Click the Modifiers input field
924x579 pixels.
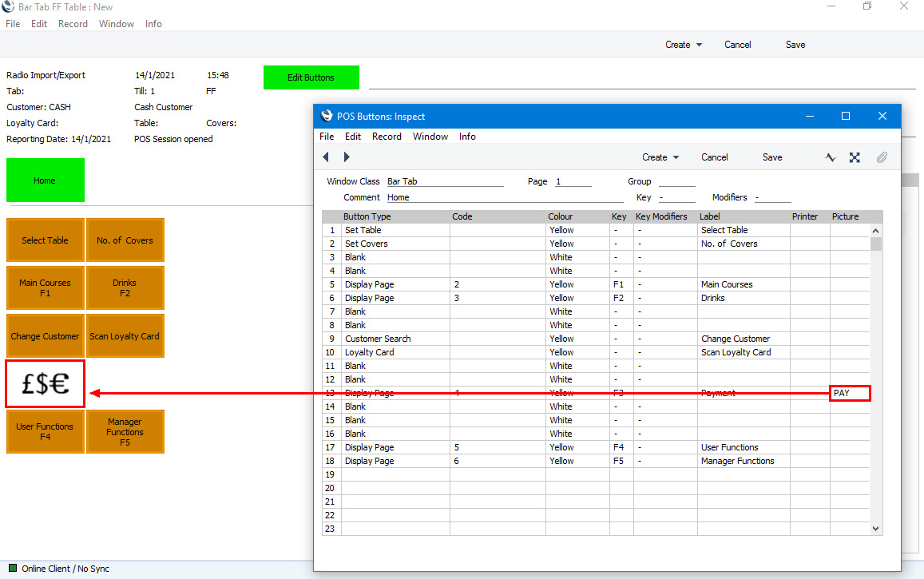click(772, 197)
